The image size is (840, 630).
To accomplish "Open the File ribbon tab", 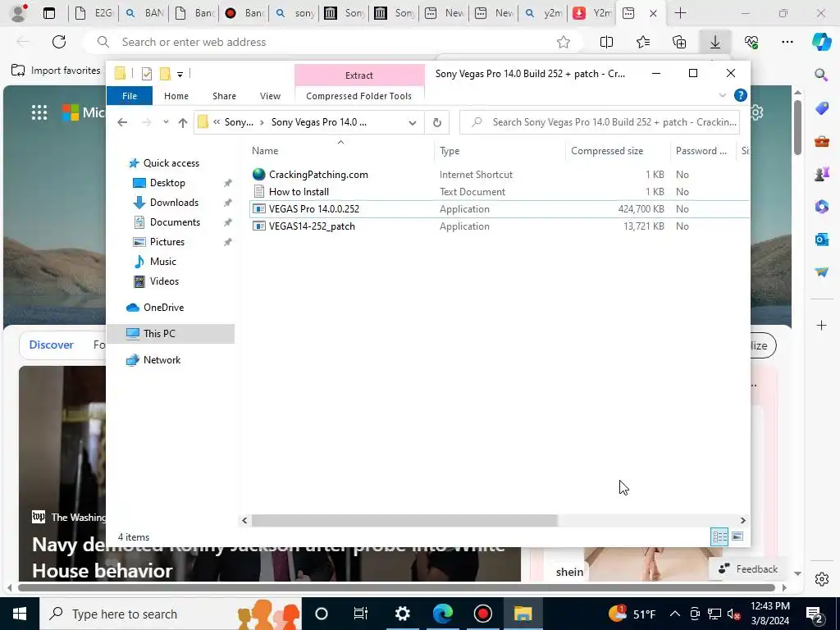I will [130, 96].
